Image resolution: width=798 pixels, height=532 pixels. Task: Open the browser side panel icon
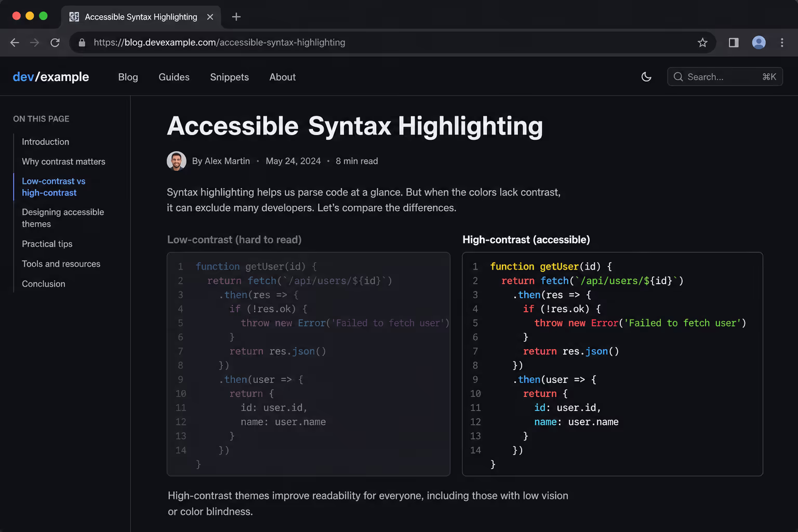coord(734,43)
